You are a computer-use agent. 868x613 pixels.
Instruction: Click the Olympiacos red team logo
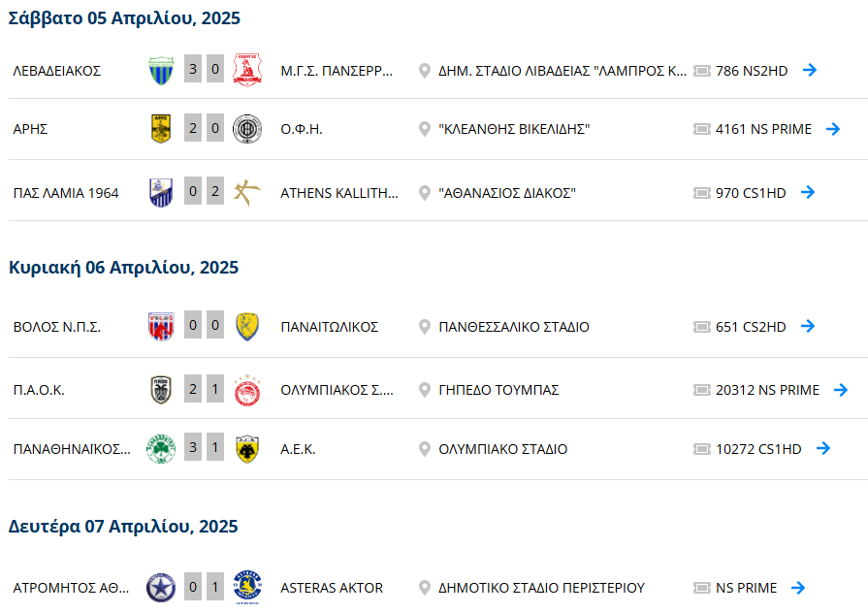[247, 390]
